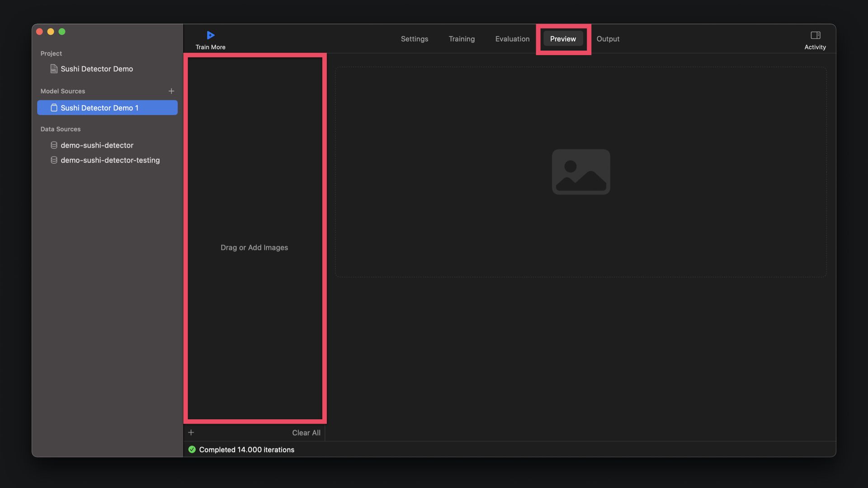
Task: Click the Train More play icon
Action: click(210, 35)
